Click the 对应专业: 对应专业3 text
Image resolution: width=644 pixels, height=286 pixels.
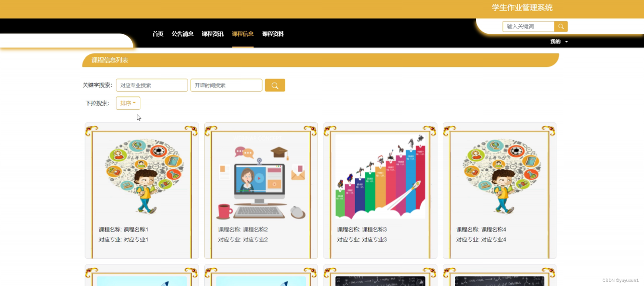point(362,240)
